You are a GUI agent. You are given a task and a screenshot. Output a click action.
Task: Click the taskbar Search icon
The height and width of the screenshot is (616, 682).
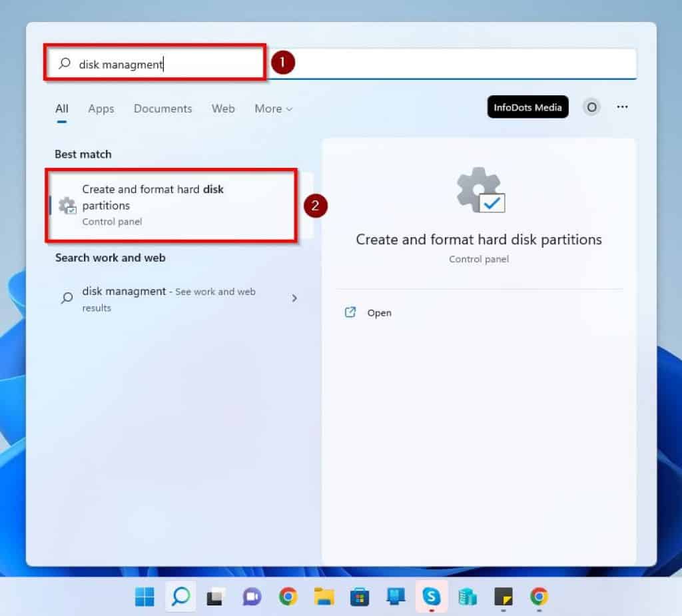(180, 597)
